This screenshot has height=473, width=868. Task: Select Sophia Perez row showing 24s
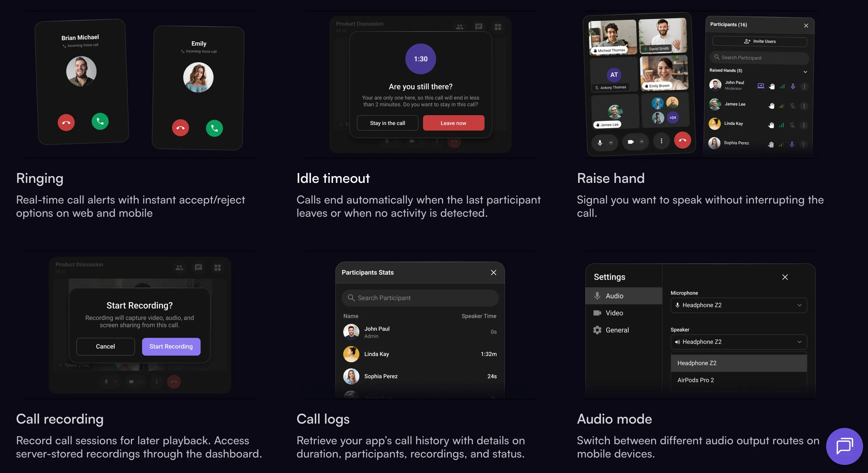point(420,376)
